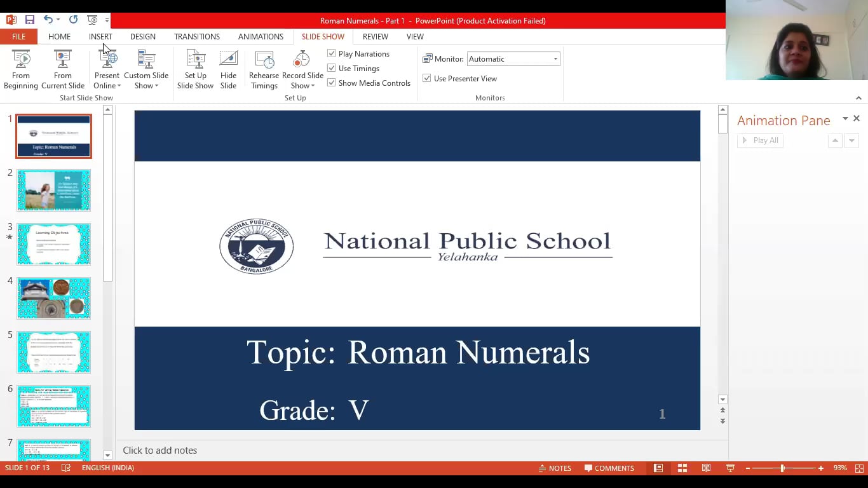
Task: Select slide 2 thumbnail
Action: point(53,190)
